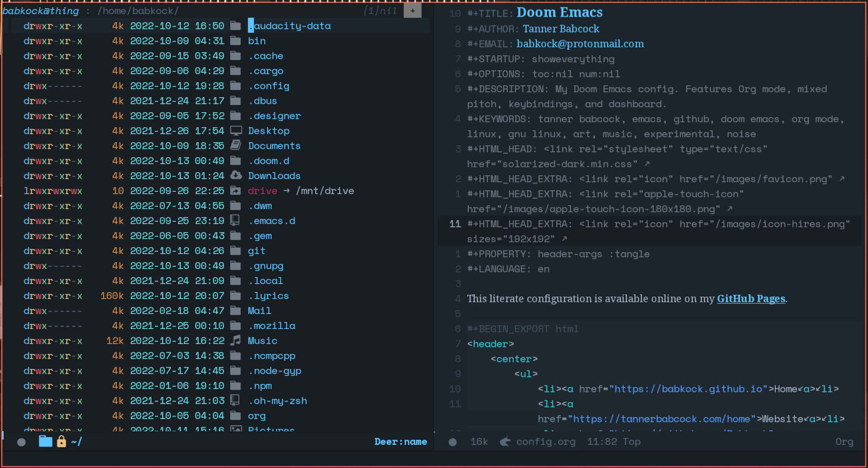Select the .dbus directory name
The width and height of the screenshot is (868, 468).
click(x=263, y=101)
